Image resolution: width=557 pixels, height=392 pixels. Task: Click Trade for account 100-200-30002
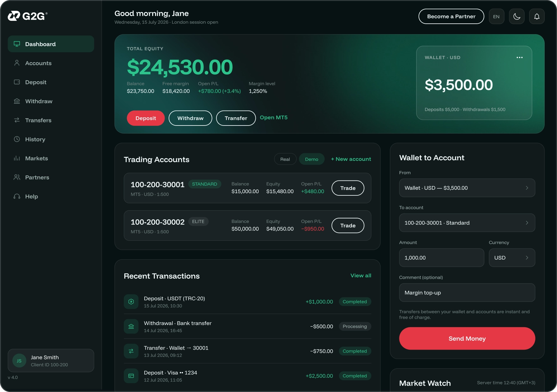click(x=348, y=225)
